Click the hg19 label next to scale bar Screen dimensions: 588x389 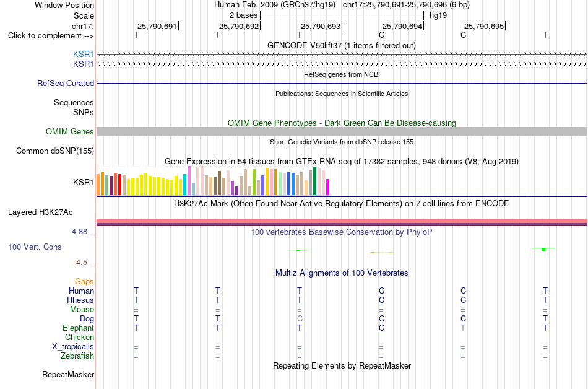click(438, 15)
